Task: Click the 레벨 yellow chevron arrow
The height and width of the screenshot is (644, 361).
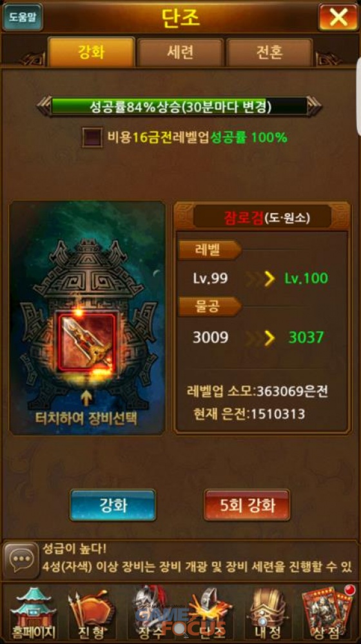Action: pyautogui.click(x=269, y=279)
